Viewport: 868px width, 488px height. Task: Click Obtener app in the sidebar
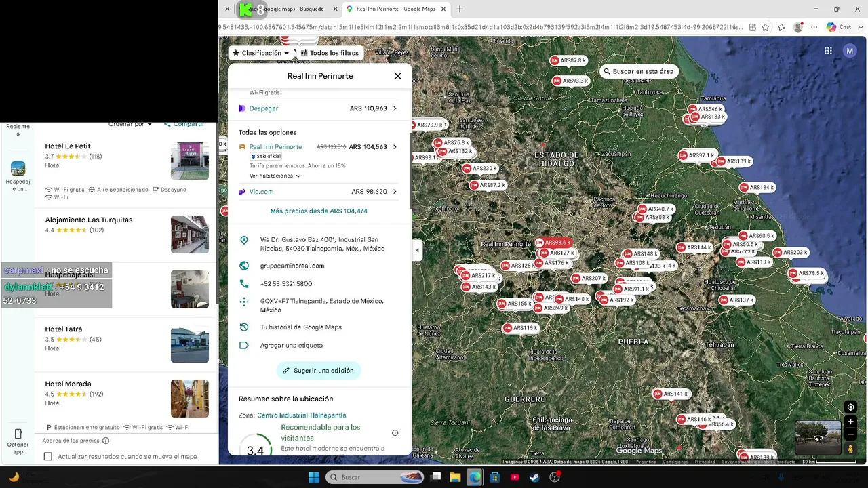[18, 441]
